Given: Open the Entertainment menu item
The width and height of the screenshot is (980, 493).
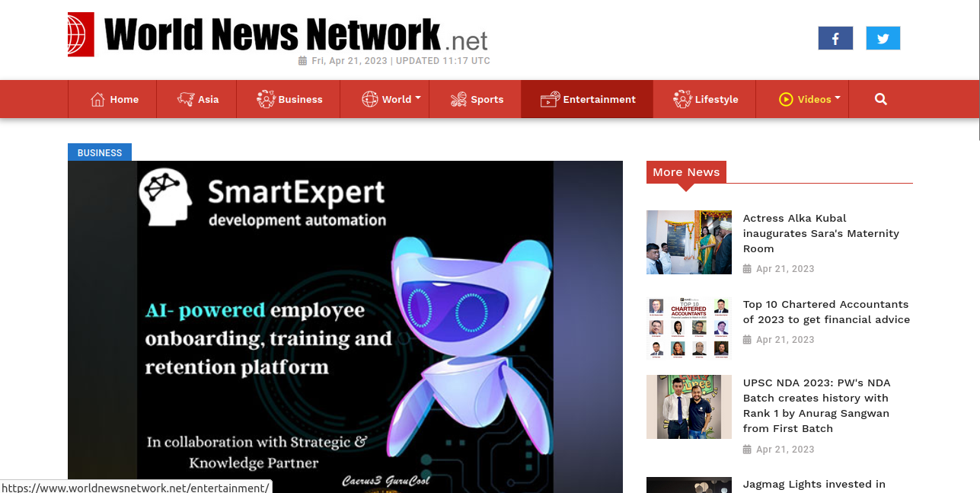Looking at the screenshot, I should (x=587, y=99).
